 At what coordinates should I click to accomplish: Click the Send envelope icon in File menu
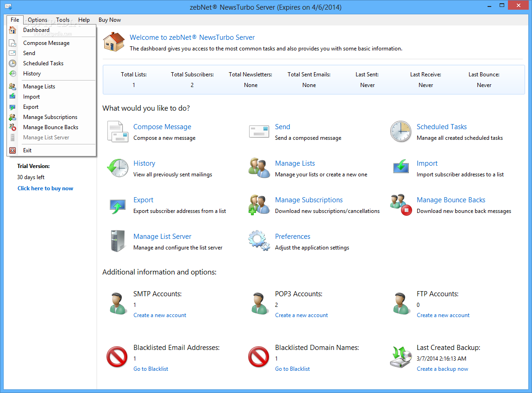pyautogui.click(x=13, y=53)
